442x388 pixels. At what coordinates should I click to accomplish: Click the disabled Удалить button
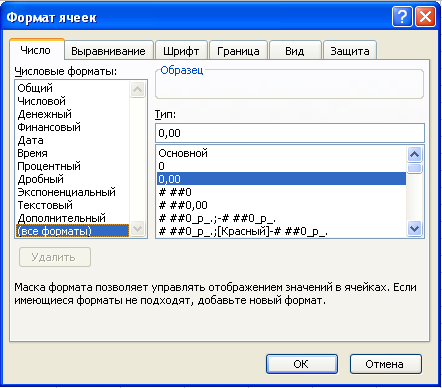pos(55,257)
